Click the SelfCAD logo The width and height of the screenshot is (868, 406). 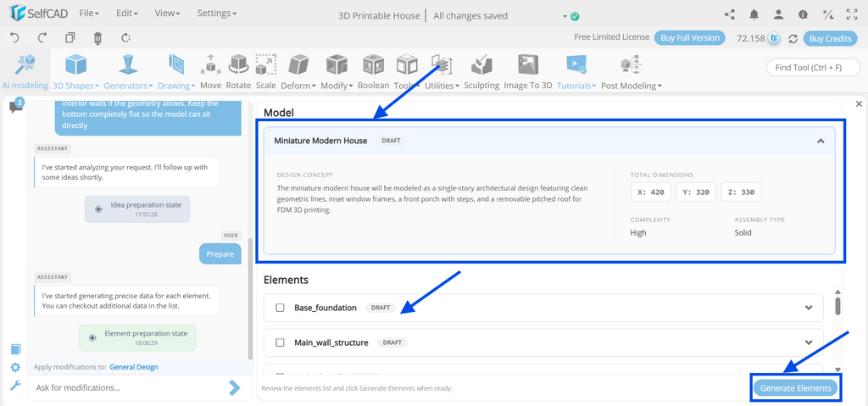(38, 13)
